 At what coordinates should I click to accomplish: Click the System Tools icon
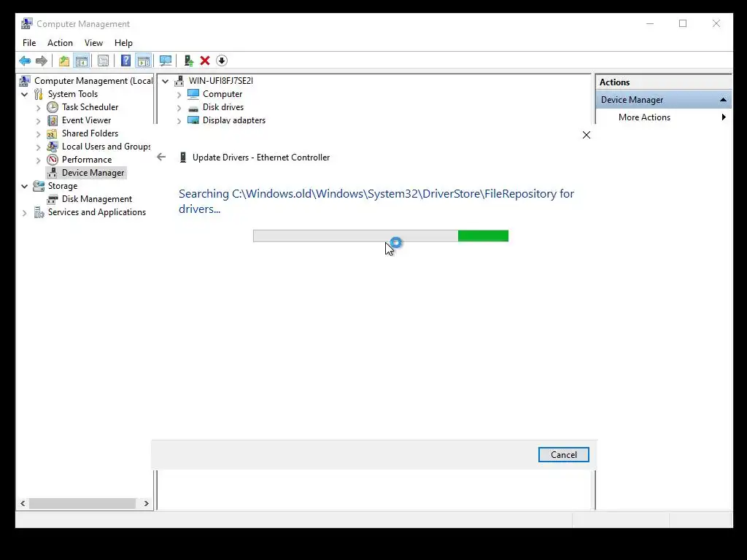pyautogui.click(x=39, y=94)
